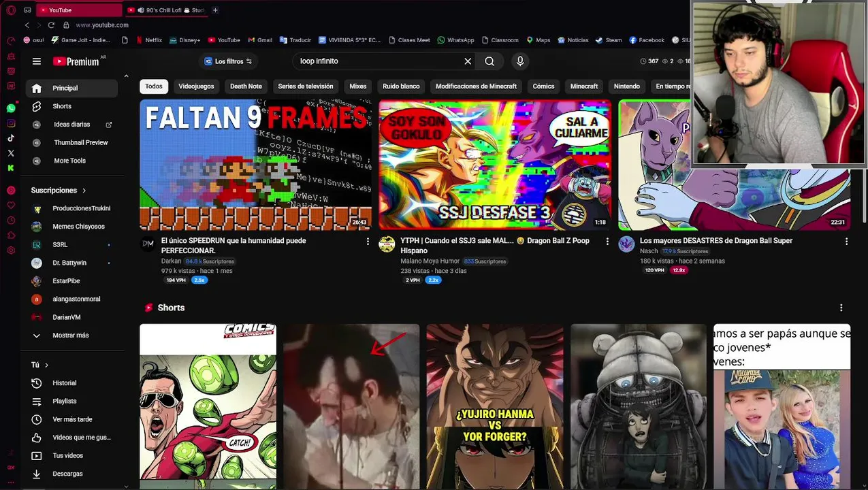Expand the Suscripciones section
The height and width of the screenshot is (490, 868).
pos(59,191)
